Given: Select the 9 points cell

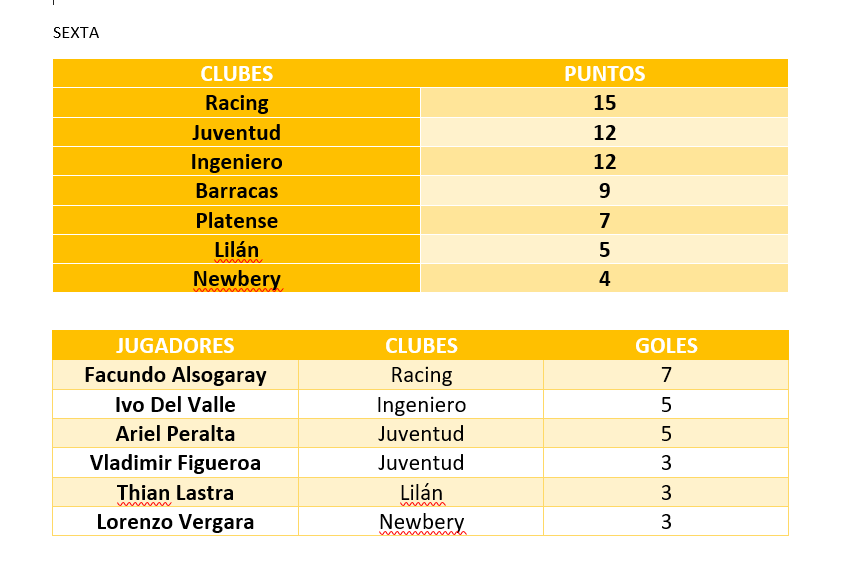Looking at the screenshot, I should [x=604, y=191].
